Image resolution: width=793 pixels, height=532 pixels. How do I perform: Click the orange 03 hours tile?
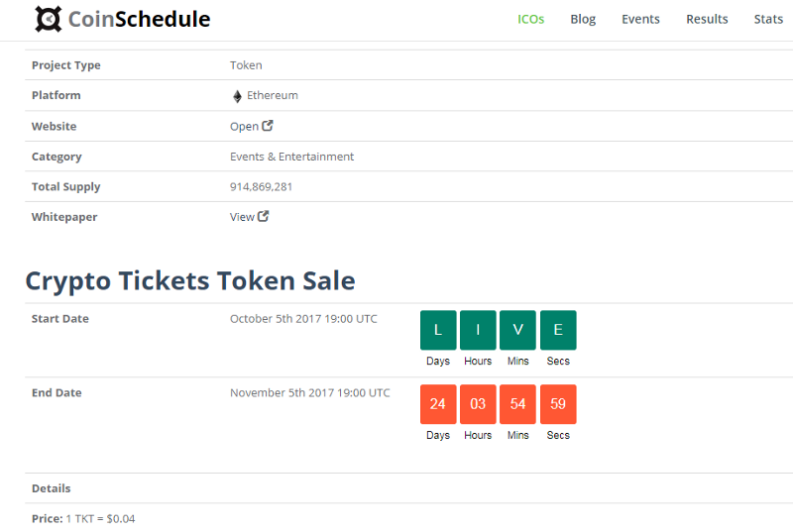click(478, 404)
